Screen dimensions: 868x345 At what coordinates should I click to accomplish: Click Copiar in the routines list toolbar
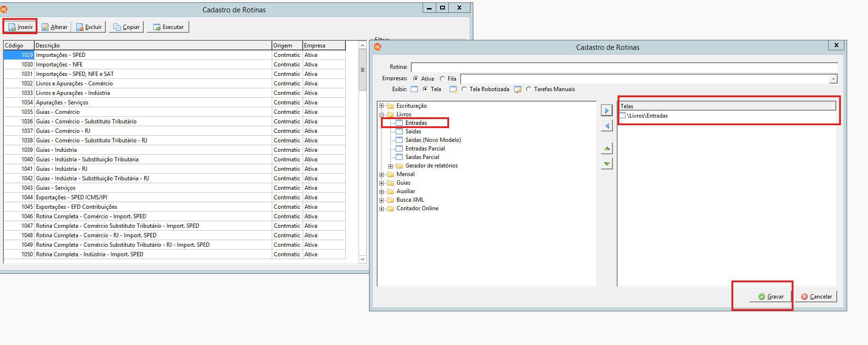(x=126, y=27)
